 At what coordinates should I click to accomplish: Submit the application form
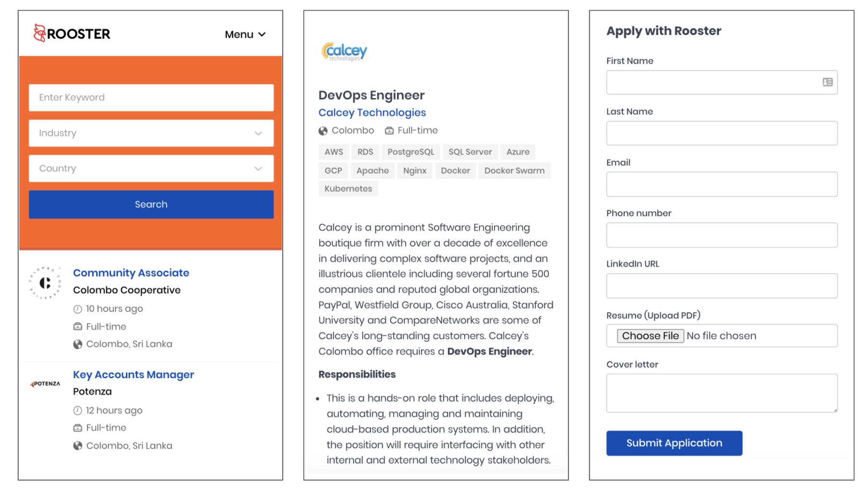pyautogui.click(x=674, y=443)
